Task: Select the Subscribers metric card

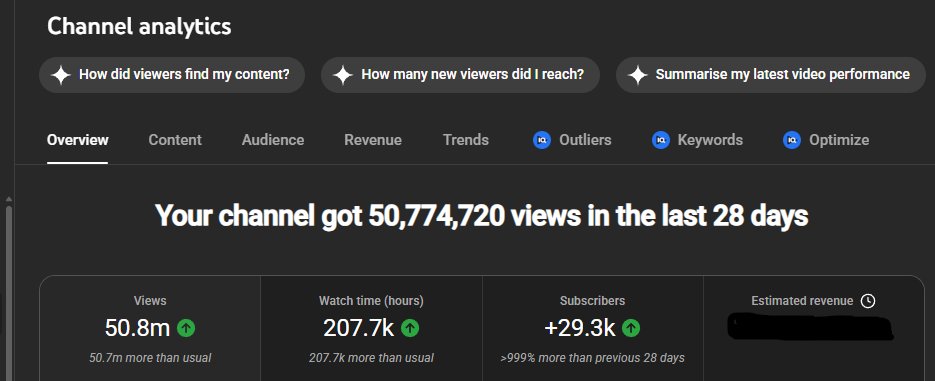Action: (x=592, y=329)
